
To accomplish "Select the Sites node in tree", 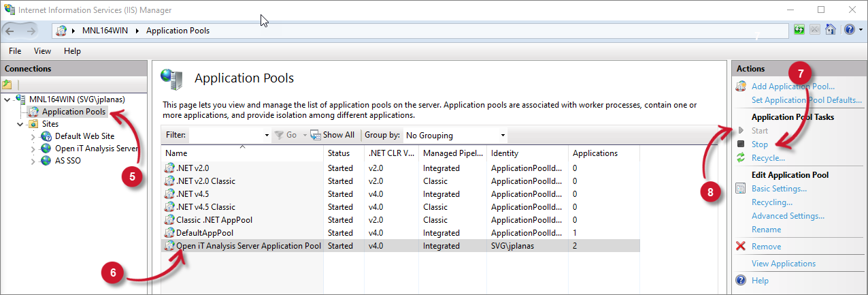I will tap(50, 124).
